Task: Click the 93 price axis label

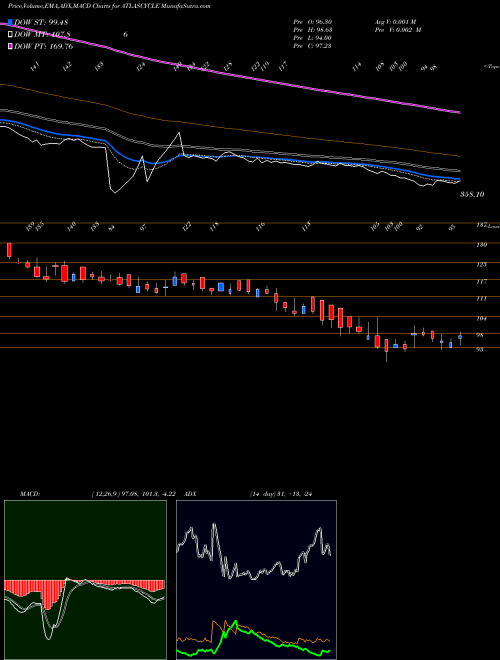Action: click(480, 349)
